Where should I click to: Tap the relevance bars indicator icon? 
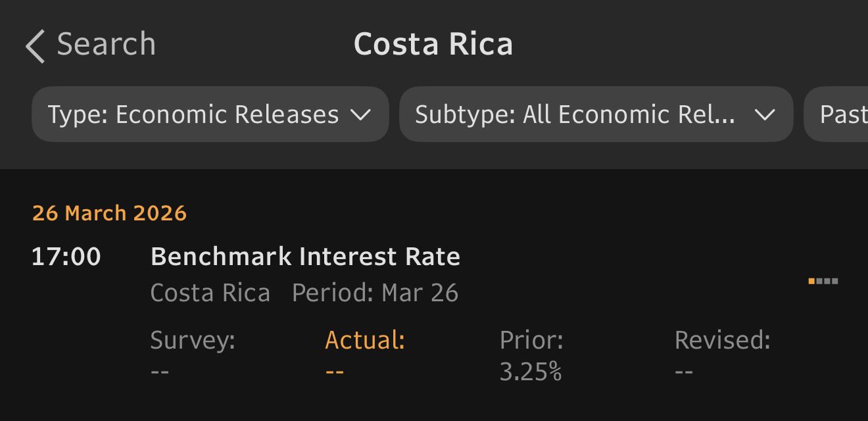[823, 282]
